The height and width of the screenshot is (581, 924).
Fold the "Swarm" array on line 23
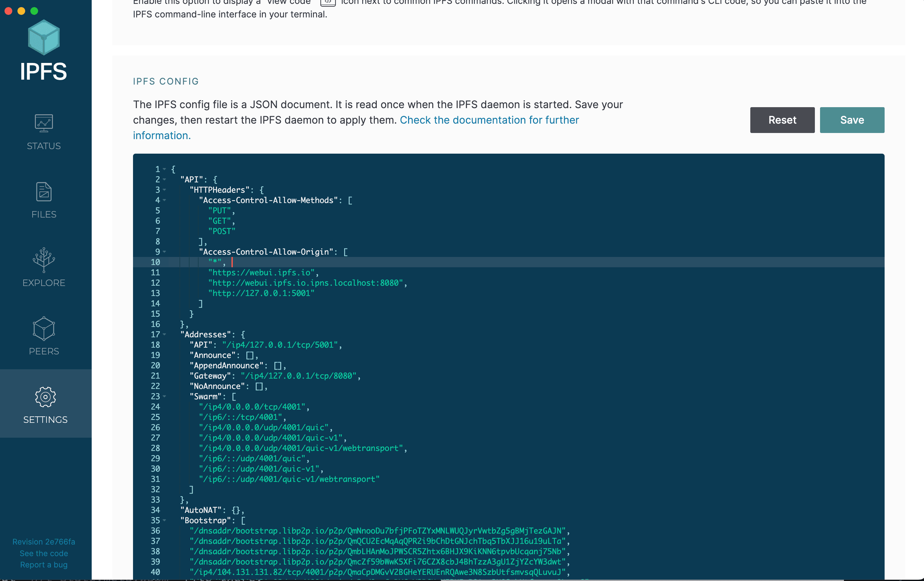pyautogui.click(x=165, y=396)
